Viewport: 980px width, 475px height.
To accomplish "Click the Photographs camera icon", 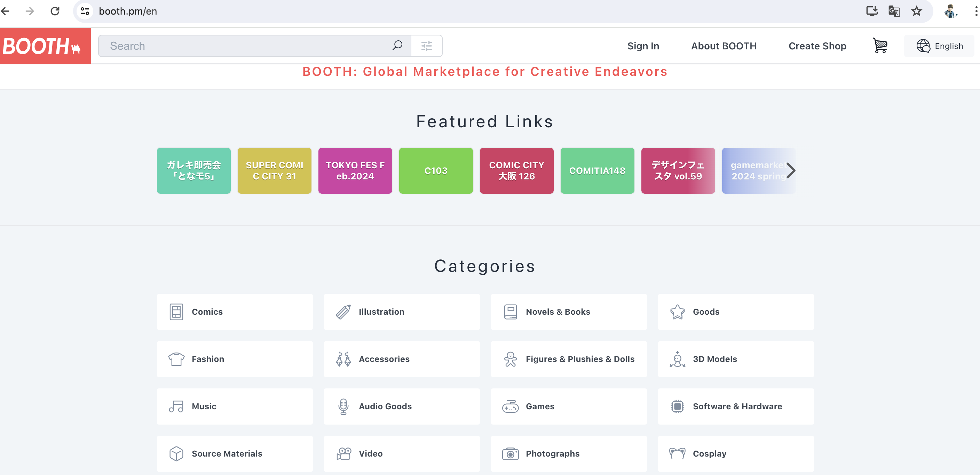I will pyautogui.click(x=510, y=454).
